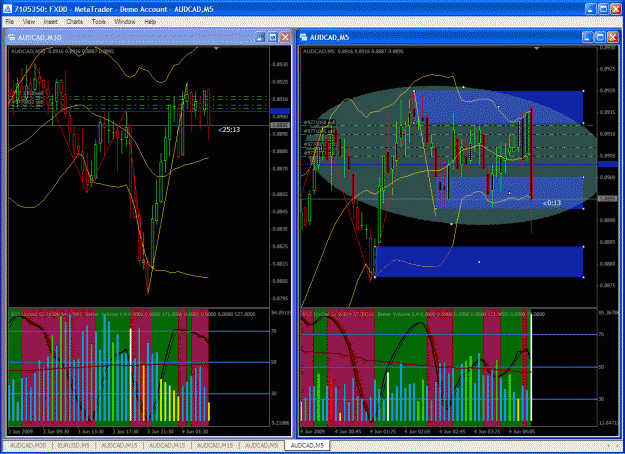
Task: Open the Window menu
Action: [125, 22]
